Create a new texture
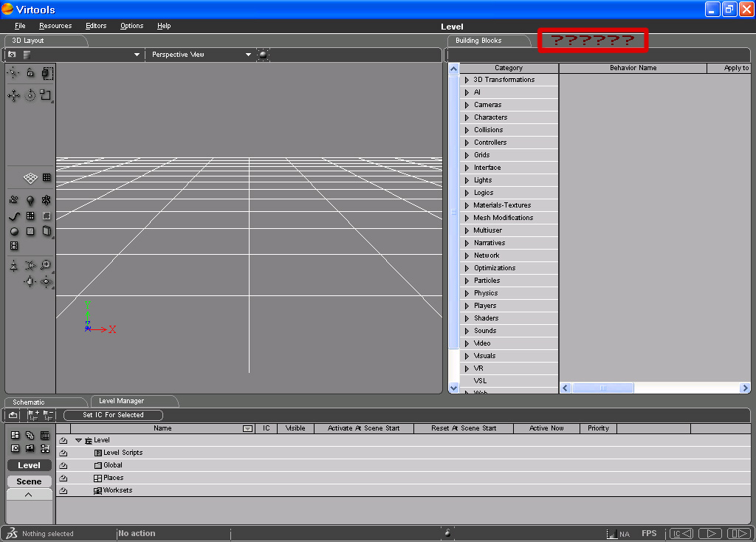 coord(30,231)
